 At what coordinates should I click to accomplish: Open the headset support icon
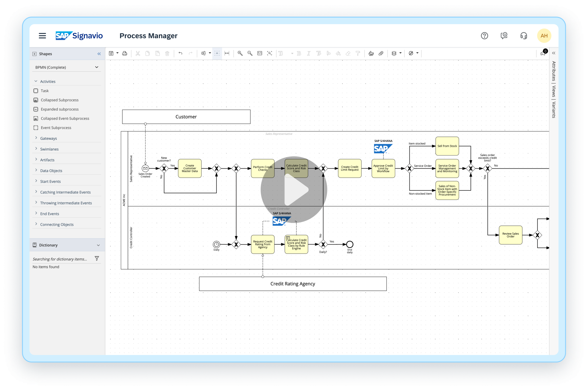[523, 36]
